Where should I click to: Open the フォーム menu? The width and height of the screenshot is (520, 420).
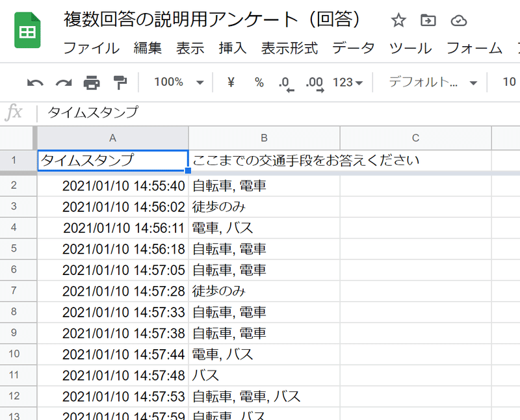tap(474, 48)
